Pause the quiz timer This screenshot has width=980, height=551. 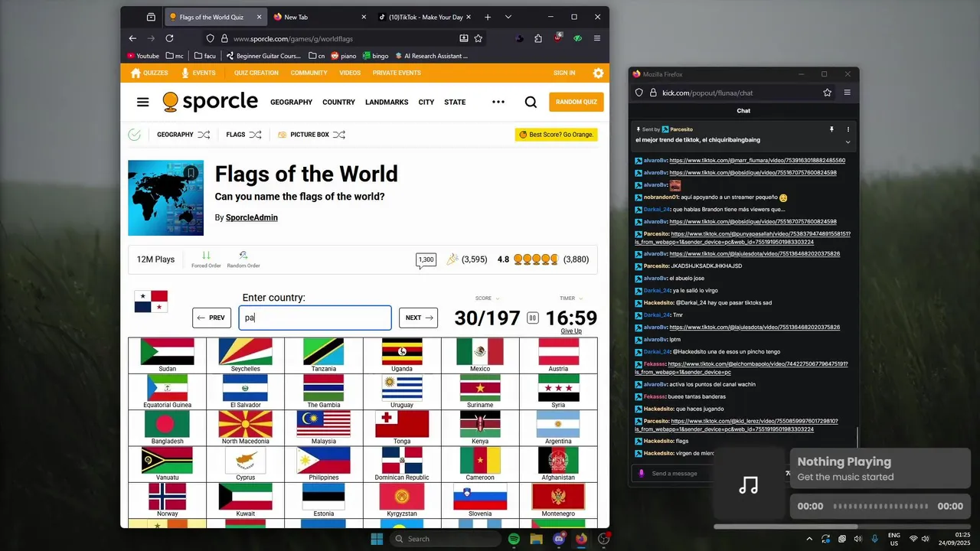pos(533,318)
